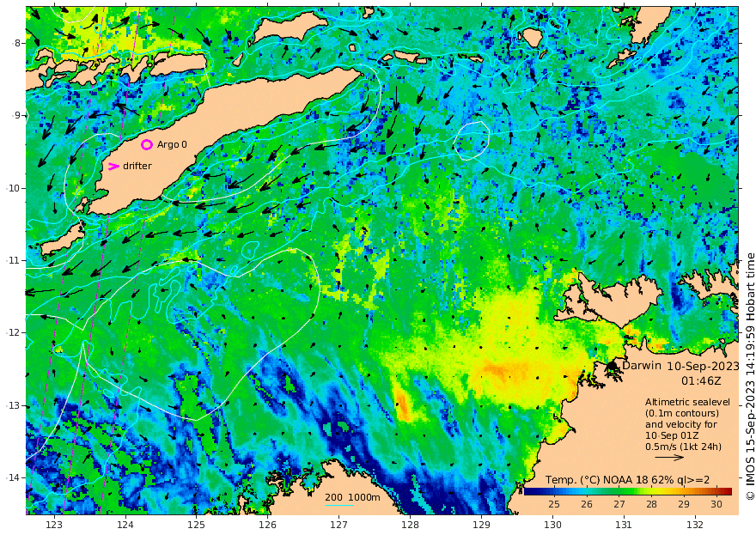Click longitude axis label 126
The width and height of the screenshot is (756, 541).
pos(267,525)
